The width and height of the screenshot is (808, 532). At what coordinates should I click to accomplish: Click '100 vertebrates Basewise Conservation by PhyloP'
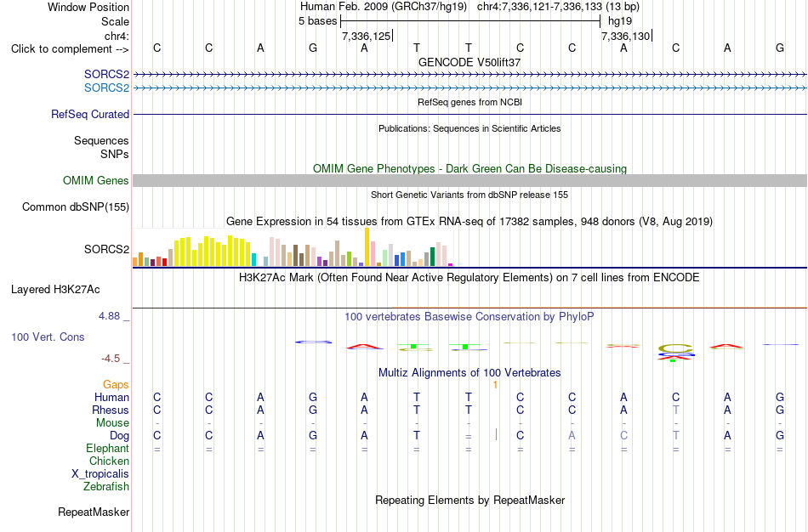point(469,317)
